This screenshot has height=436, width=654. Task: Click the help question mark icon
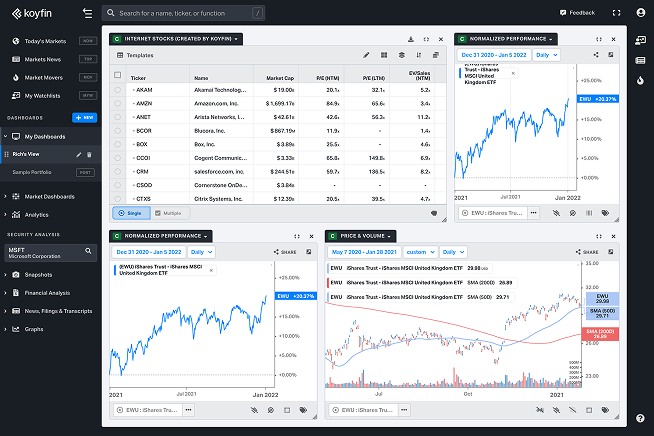pos(640,418)
